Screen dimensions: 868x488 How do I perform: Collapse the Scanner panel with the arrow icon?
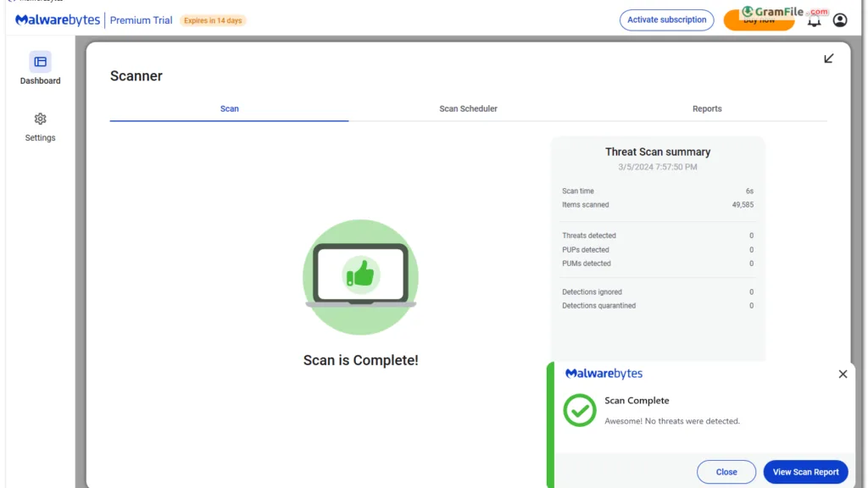pos(829,58)
